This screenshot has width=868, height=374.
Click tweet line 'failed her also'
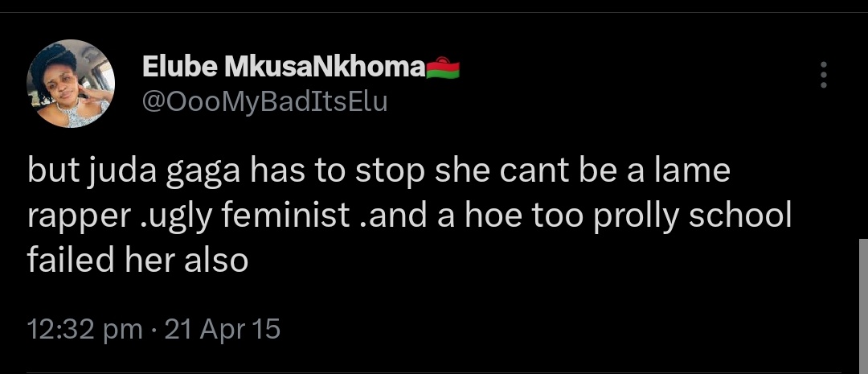[x=137, y=260]
